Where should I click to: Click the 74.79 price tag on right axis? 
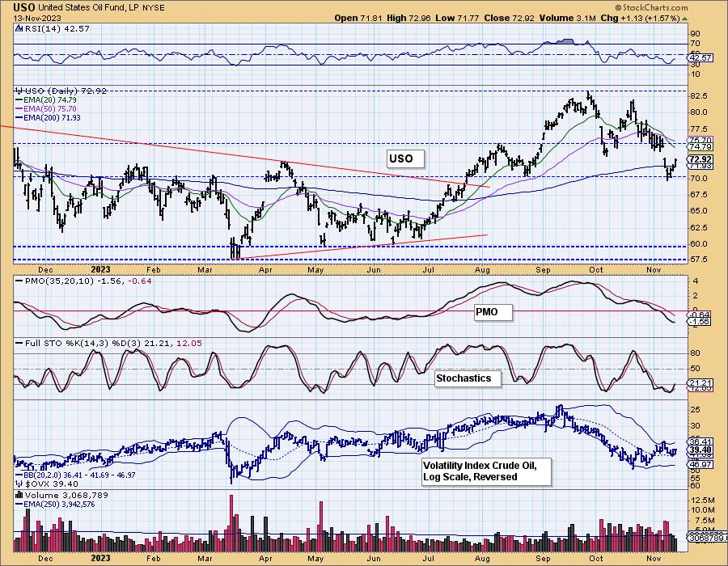click(x=700, y=146)
